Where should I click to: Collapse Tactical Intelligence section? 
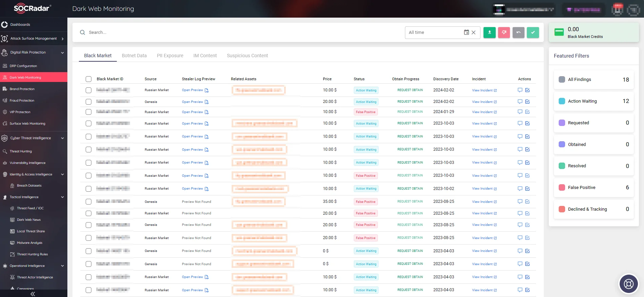pyautogui.click(x=62, y=197)
